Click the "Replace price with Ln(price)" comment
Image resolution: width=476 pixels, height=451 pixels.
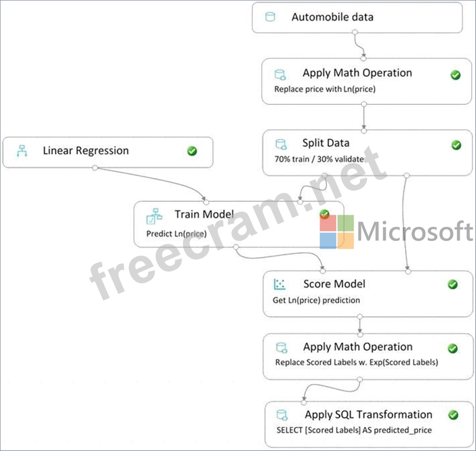[325, 89]
